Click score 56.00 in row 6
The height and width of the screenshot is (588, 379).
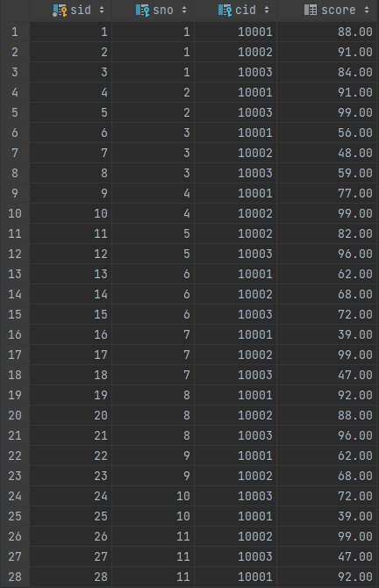point(327,133)
